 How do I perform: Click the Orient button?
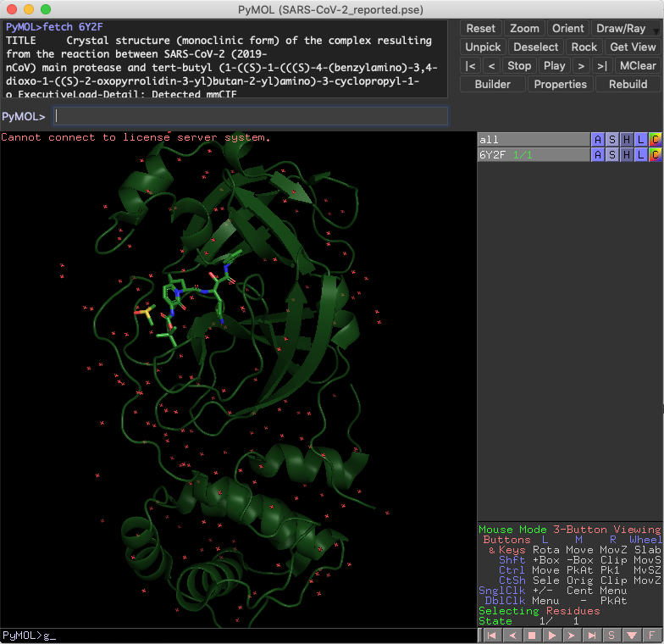pos(567,29)
